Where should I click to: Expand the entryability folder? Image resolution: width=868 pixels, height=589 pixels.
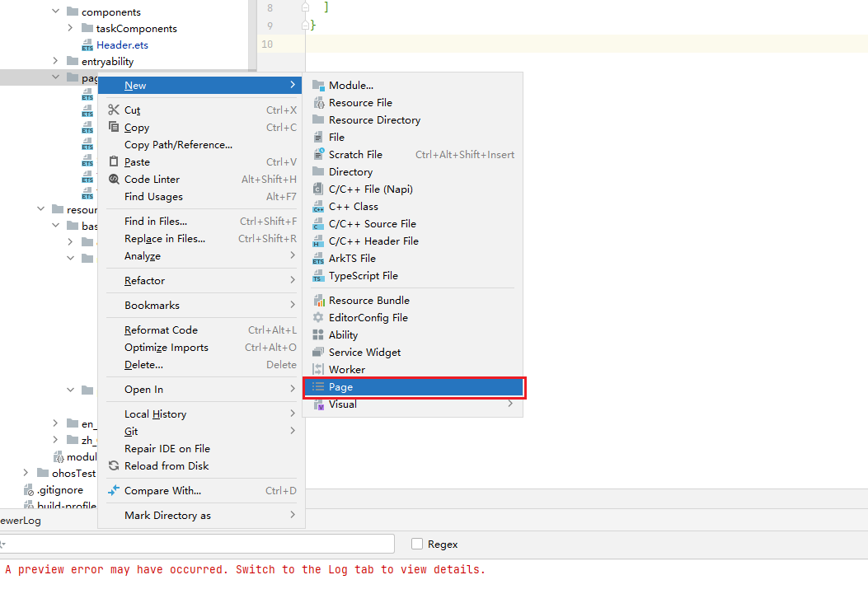[56, 62]
